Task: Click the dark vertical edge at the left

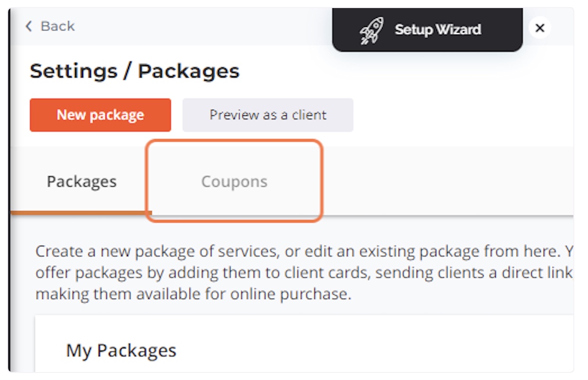Action: pos(9,190)
